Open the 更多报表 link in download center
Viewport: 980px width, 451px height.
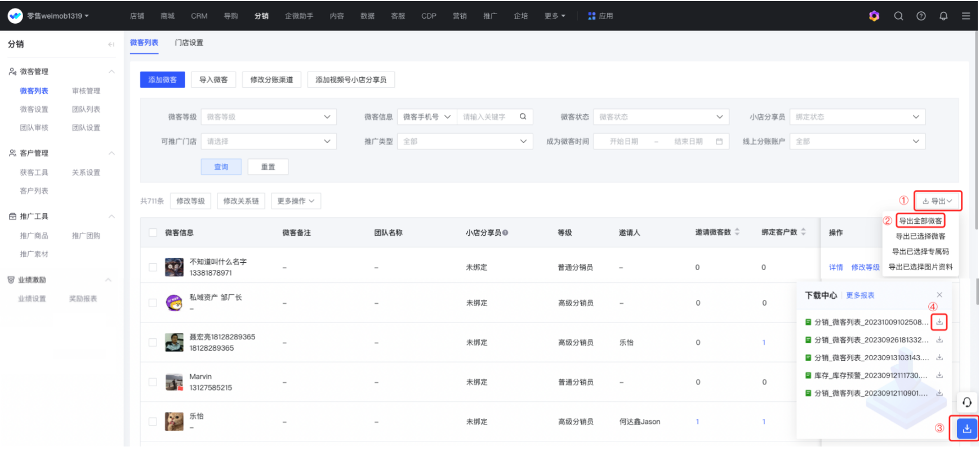point(860,295)
